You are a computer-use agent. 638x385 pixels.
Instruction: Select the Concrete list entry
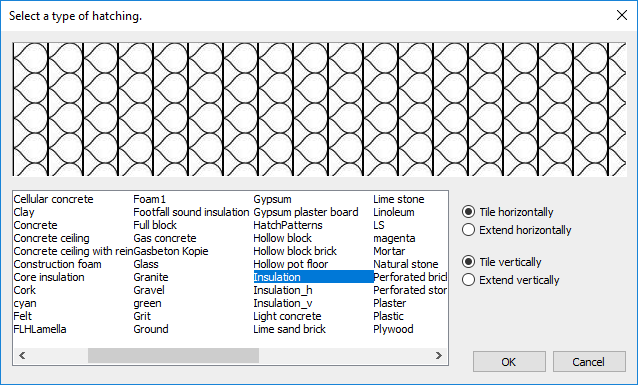[x=35, y=225]
